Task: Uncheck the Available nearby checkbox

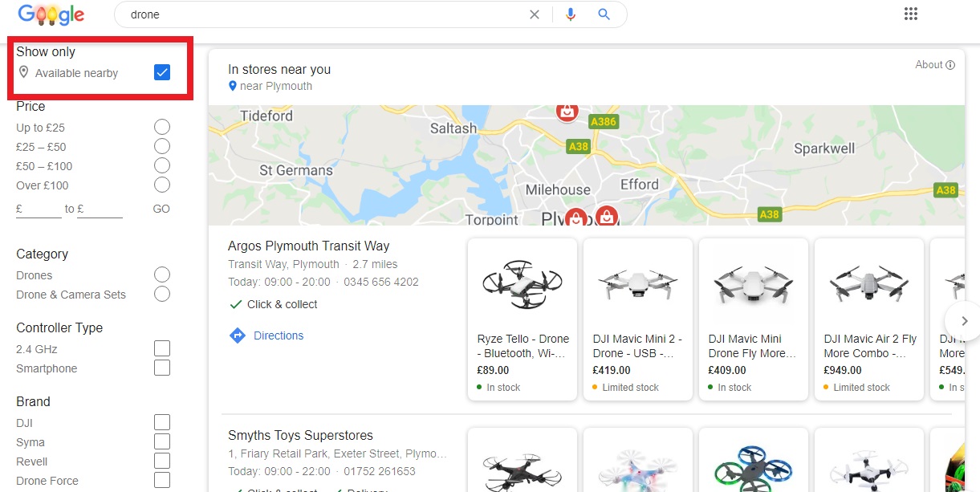Action: pos(162,73)
